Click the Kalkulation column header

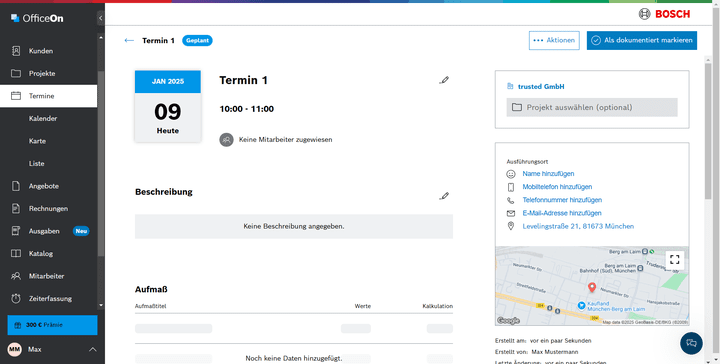coord(438,306)
